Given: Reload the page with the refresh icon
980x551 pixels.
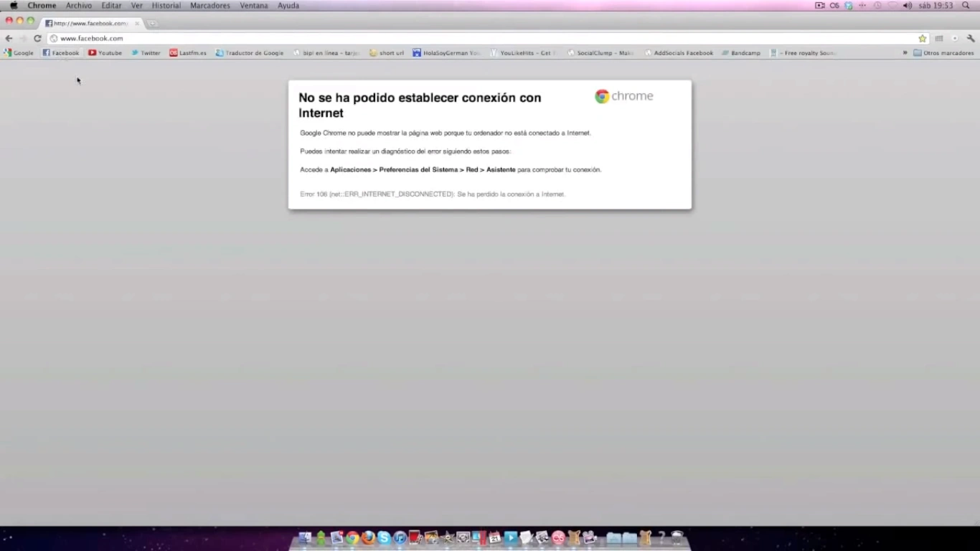Looking at the screenshot, I should tap(37, 38).
